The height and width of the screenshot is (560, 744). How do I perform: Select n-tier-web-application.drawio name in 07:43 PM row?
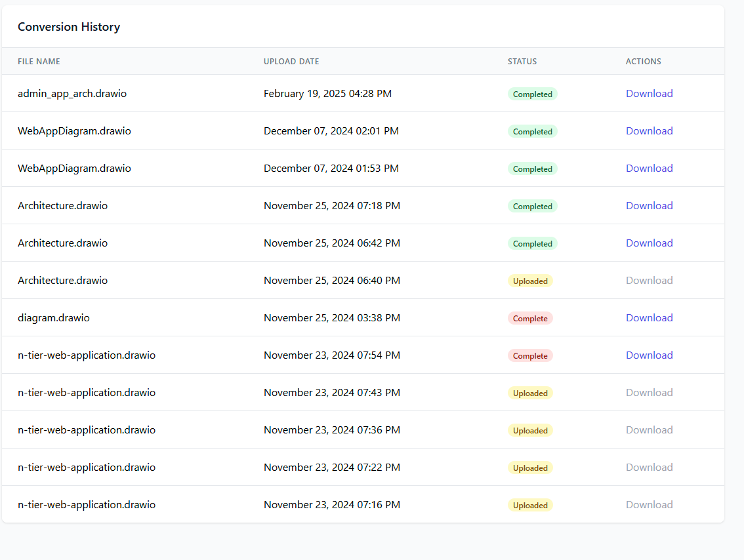(87, 393)
